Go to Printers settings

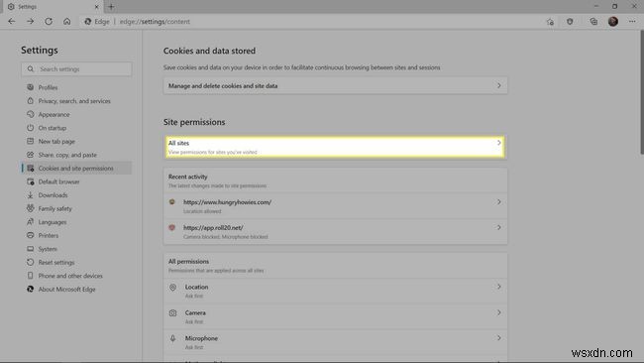click(49, 236)
